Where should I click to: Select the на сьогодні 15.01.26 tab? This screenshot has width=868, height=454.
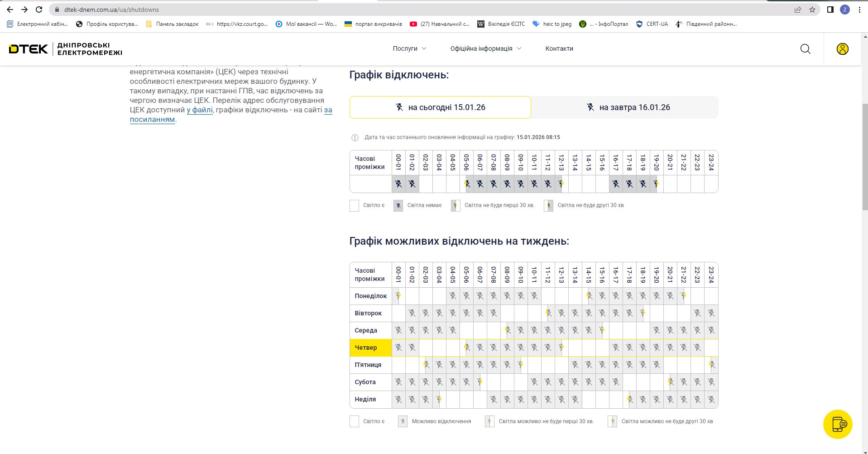(440, 107)
